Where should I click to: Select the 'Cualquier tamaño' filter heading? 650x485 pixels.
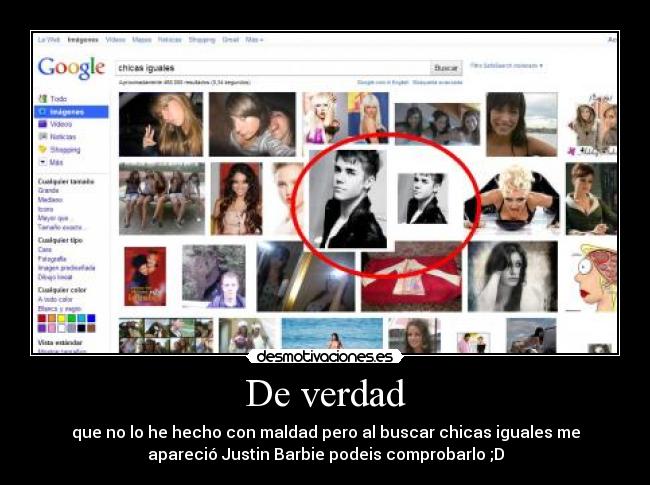(x=66, y=182)
